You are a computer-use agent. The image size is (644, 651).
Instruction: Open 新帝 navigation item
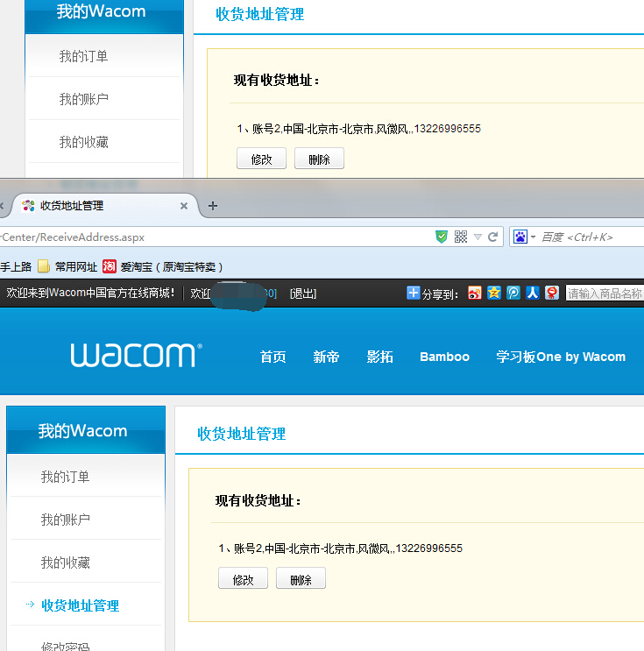coord(326,357)
